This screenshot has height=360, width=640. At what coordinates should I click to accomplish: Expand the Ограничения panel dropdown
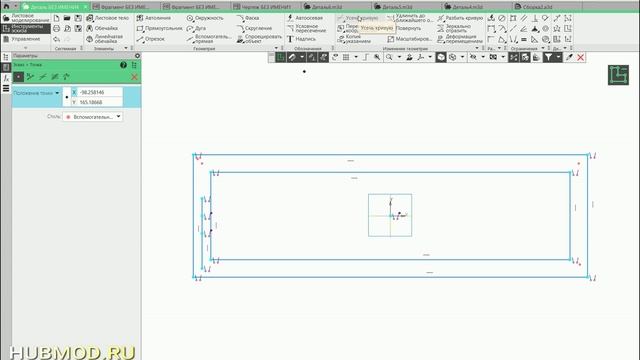click(543, 48)
